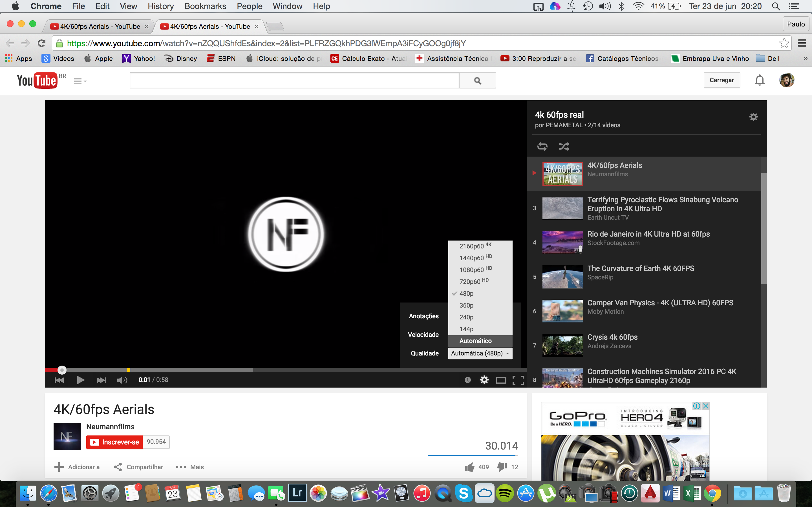Click the player settings gear icon
The image size is (812, 507).
(484, 380)
